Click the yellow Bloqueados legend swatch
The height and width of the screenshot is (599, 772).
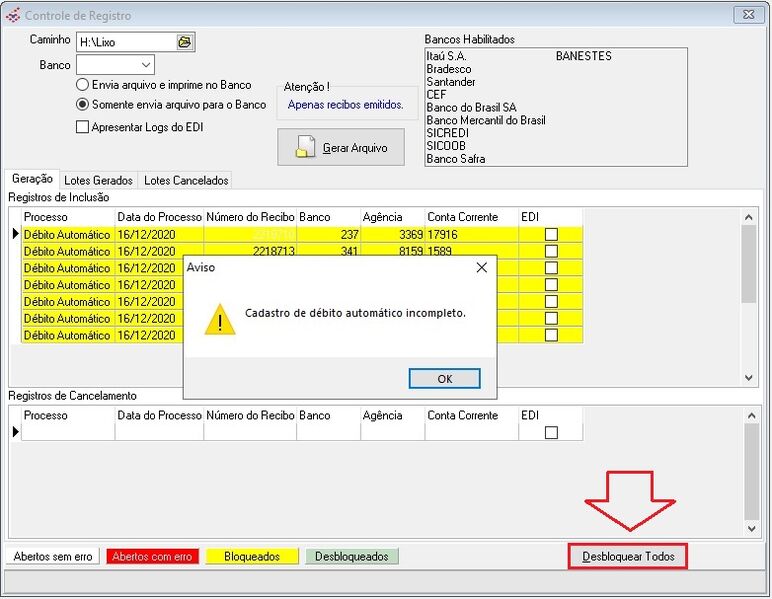pyautogui.click(x=252, y=556)
